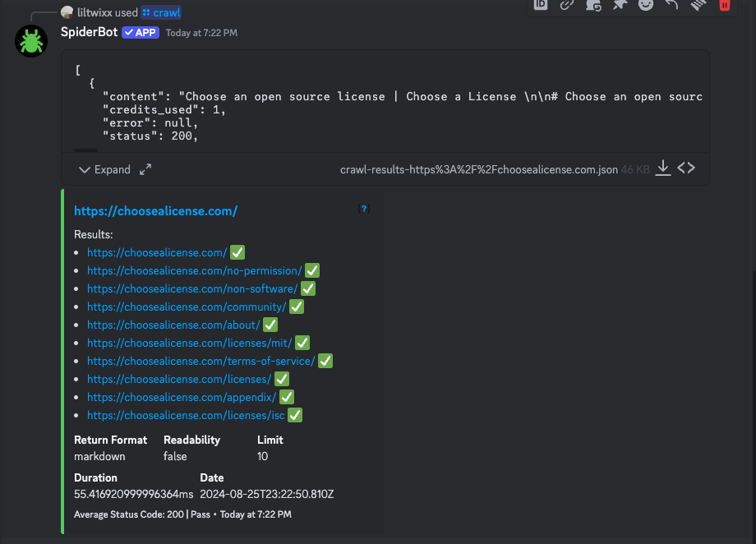Click the green checkmark beside the mit license link
This screenshot has width=756, height=544.
(302, 342)
